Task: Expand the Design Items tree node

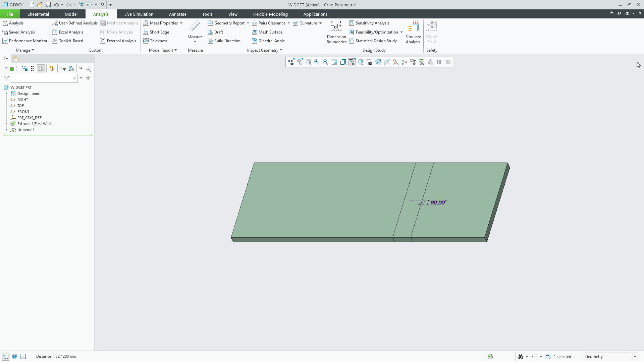Action: pyautogui.click(x=6, y=94)
